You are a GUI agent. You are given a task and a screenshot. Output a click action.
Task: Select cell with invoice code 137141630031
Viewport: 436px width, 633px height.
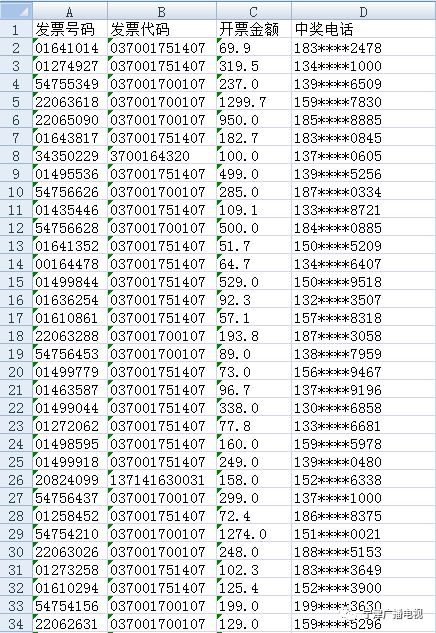tap(162, 480)
